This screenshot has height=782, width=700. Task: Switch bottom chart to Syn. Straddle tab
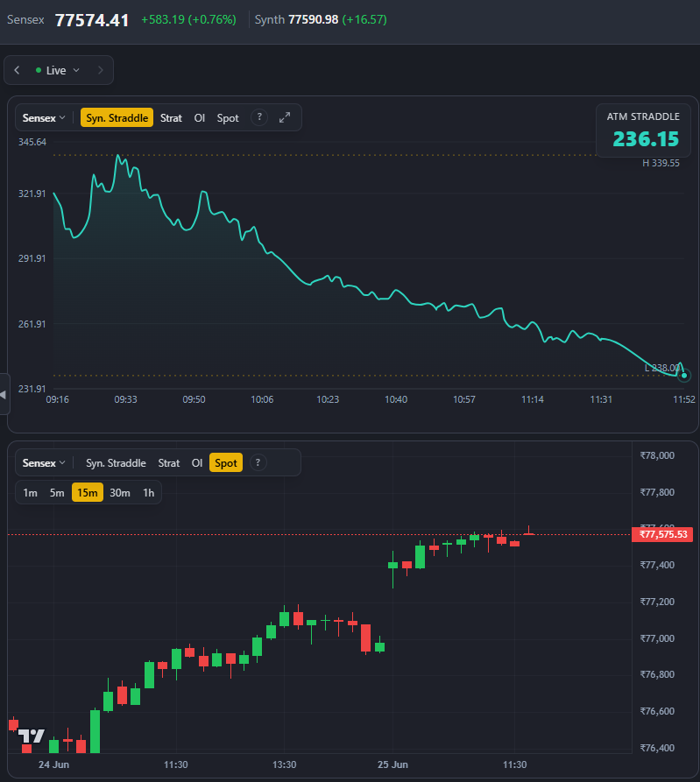point(116,463)
